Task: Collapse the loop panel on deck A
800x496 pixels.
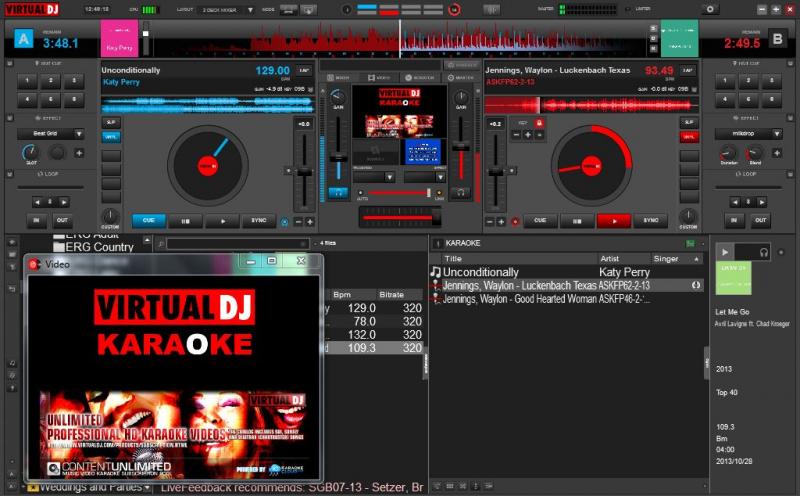Action: [x=10, y=174]
